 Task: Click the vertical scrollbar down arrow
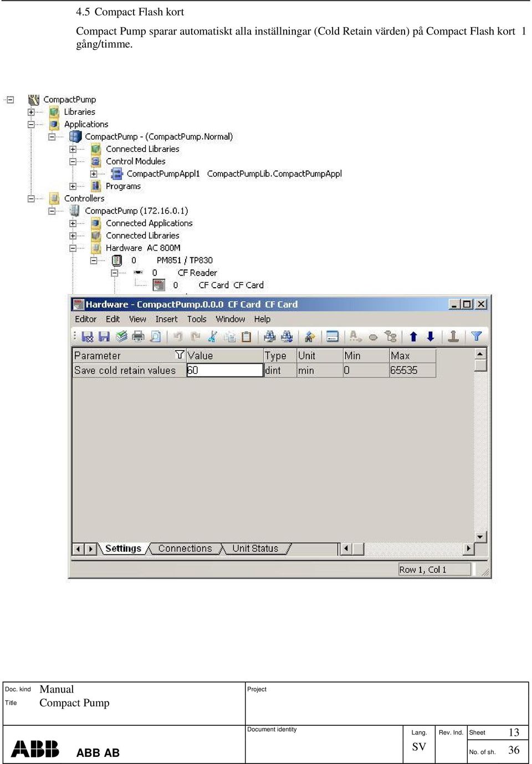480,537
